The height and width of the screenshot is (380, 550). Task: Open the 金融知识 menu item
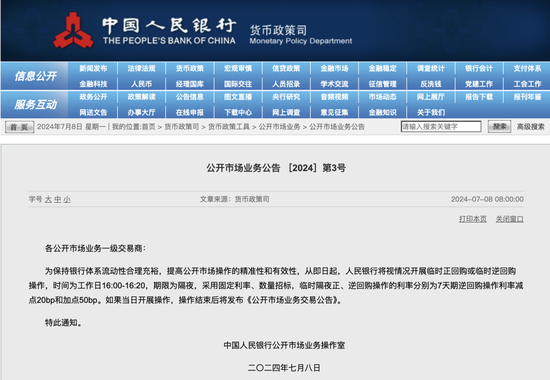[x=383, y=112]
